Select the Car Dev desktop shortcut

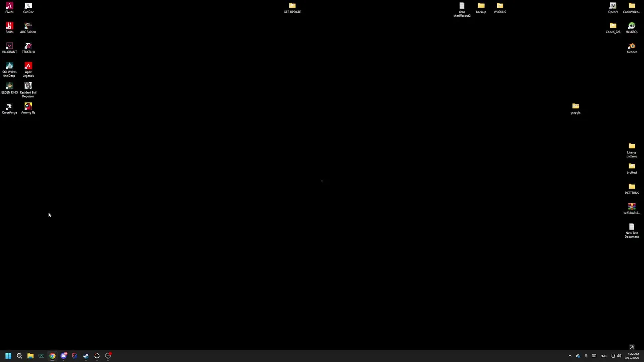(x=28, y=8)
